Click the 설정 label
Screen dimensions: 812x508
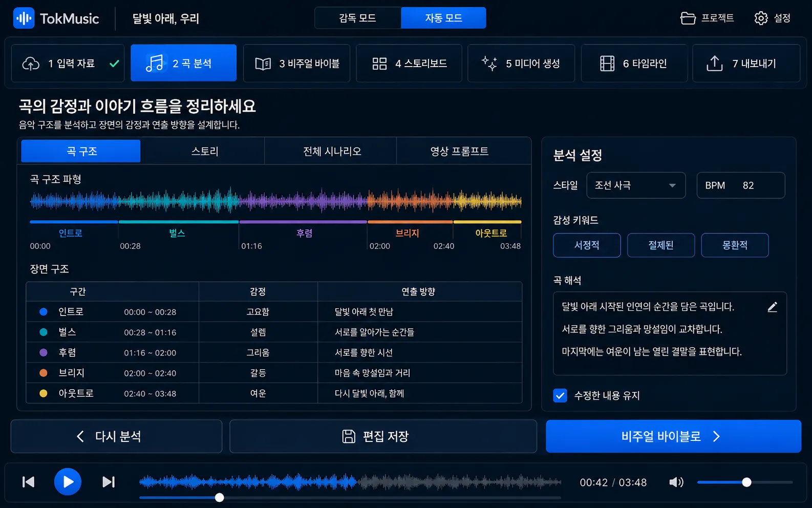pyautogui.click(x=782, y=18)
